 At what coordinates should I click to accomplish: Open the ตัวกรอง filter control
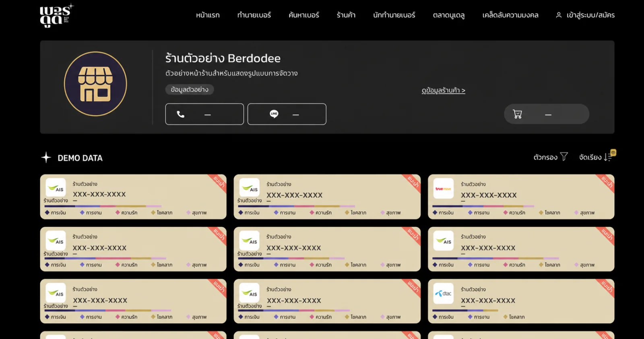[x=550, y=157]
